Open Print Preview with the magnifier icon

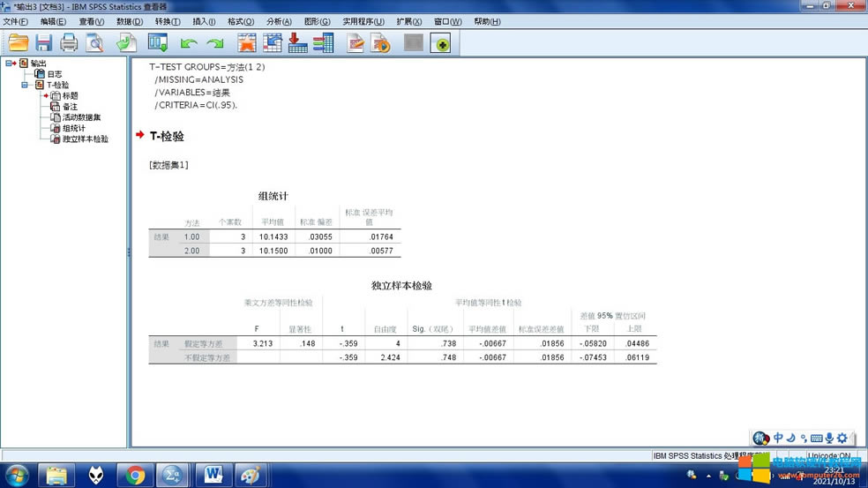click(94, 42)
